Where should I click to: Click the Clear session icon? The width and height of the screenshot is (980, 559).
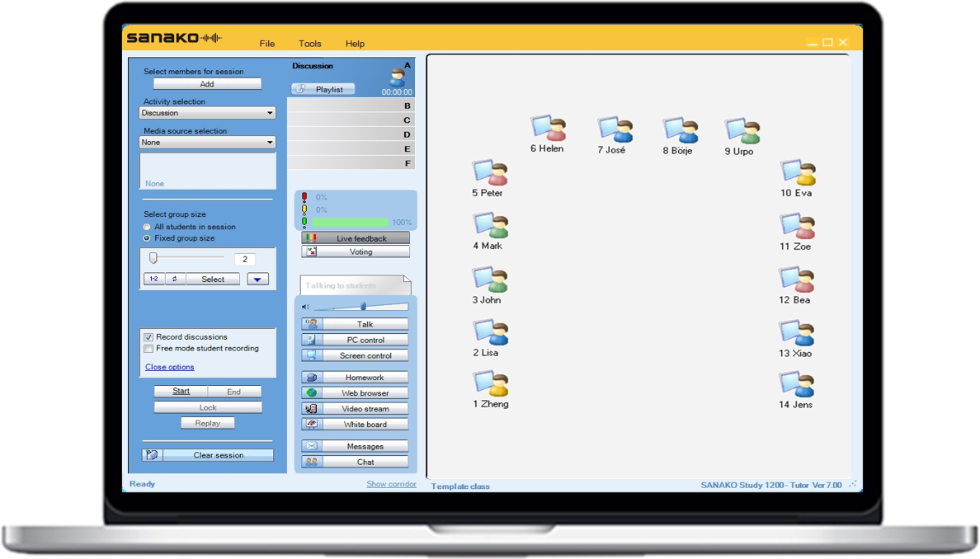point(152,455)
